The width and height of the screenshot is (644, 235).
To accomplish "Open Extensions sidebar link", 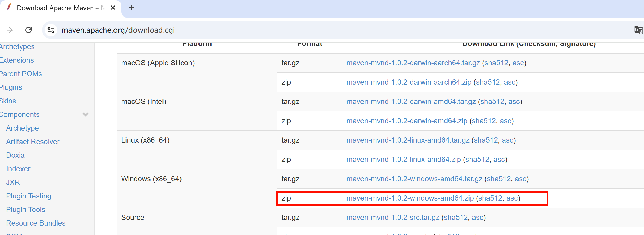I will click(17, 60).
